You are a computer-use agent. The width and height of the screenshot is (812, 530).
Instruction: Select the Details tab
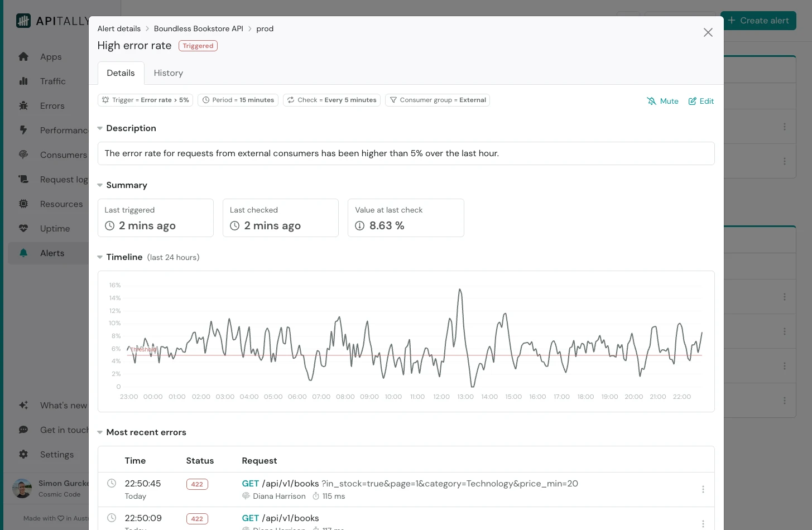coord(121,73)
